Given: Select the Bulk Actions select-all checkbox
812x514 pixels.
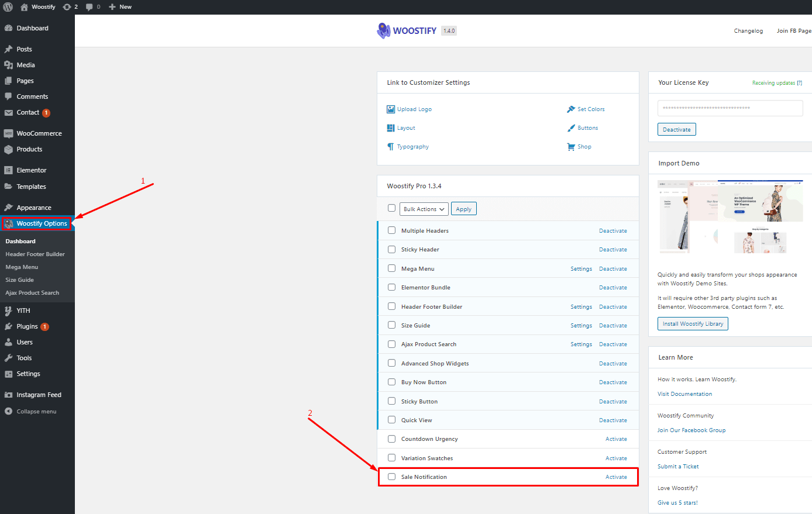Looking at the screenshot, I should pyautogui.click(x=391, y=208).
